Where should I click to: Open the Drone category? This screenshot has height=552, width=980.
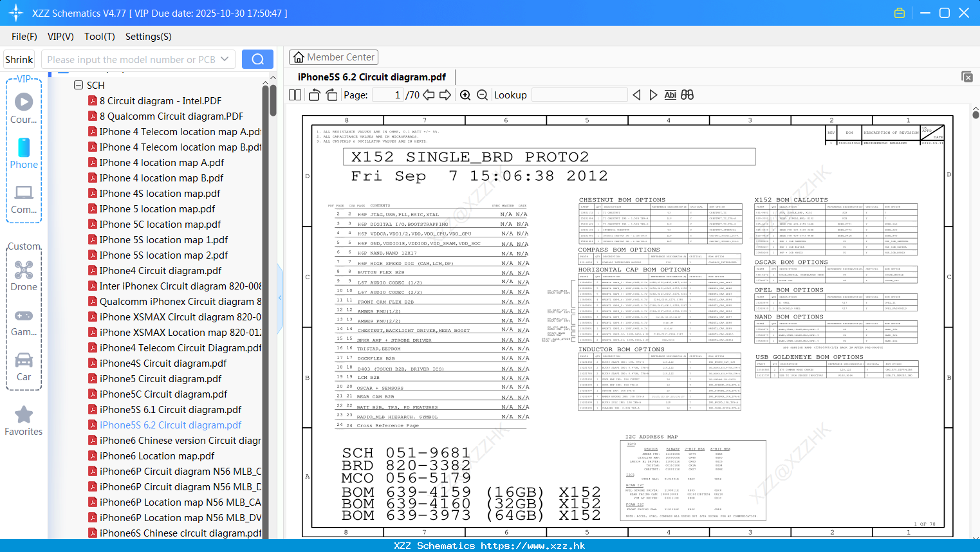tap(24, 276)
